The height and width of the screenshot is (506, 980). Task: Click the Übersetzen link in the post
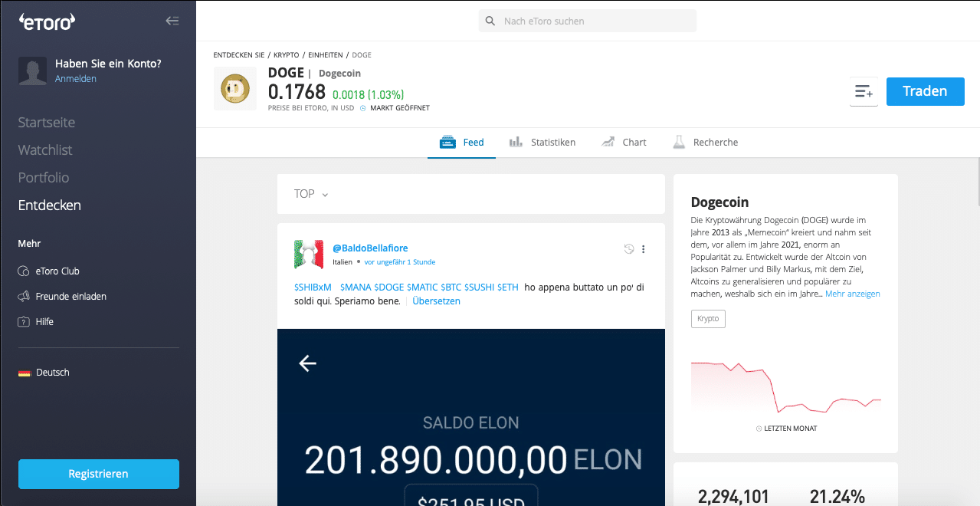coord(436,301)
